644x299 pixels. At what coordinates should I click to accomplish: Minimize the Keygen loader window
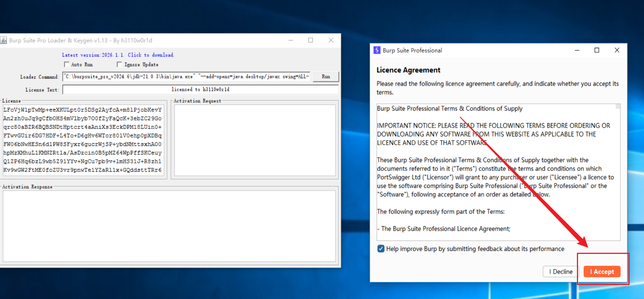pyautogui.click(x=291, y=40)
